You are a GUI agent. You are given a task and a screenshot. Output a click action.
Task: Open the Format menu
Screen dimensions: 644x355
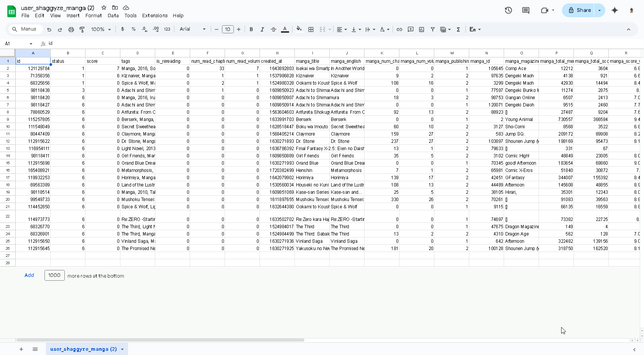(x=94, y=16)
